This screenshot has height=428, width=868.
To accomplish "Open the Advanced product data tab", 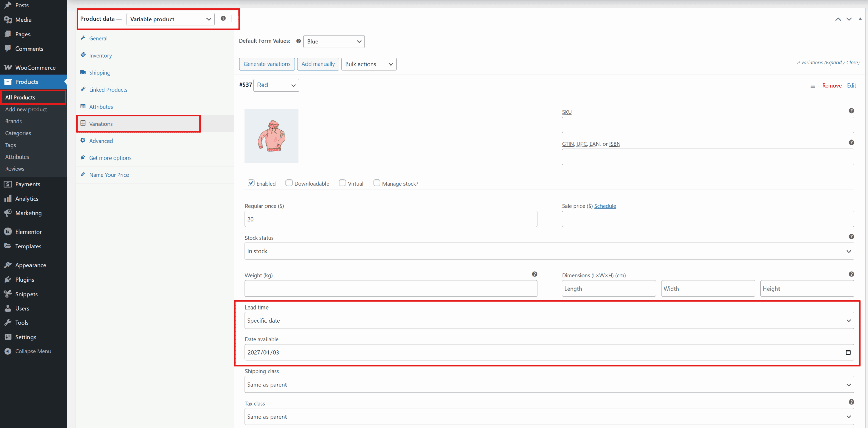I will (x=155, y=141).
